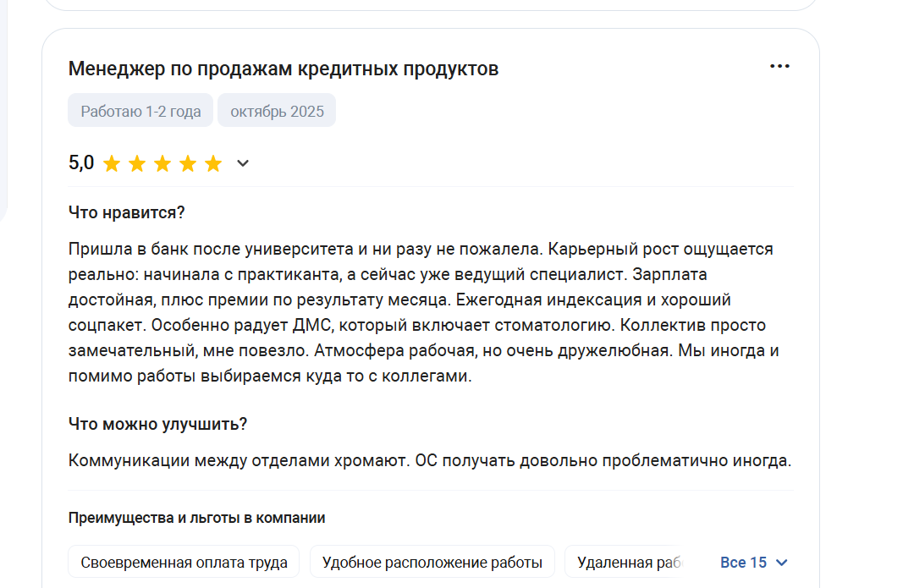Screen dimensions: 903x588
Task: Expand rating details chevron beside stars
Action: tap(243, 163)
